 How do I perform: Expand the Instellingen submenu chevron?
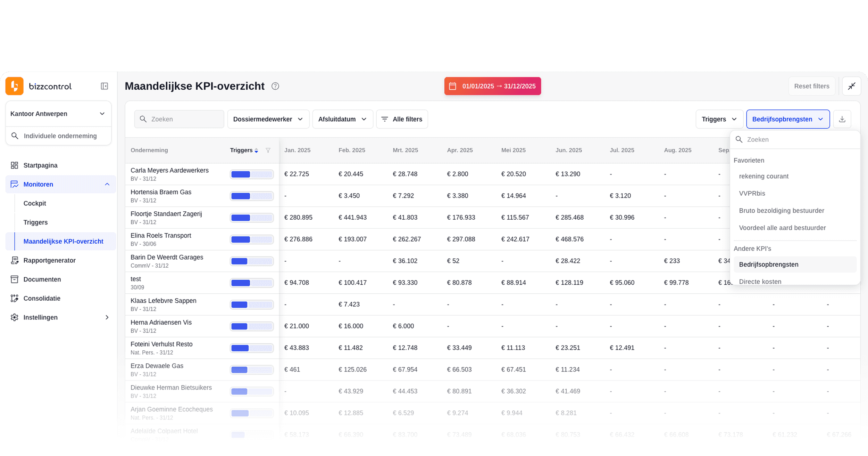(x=107, y=317)
